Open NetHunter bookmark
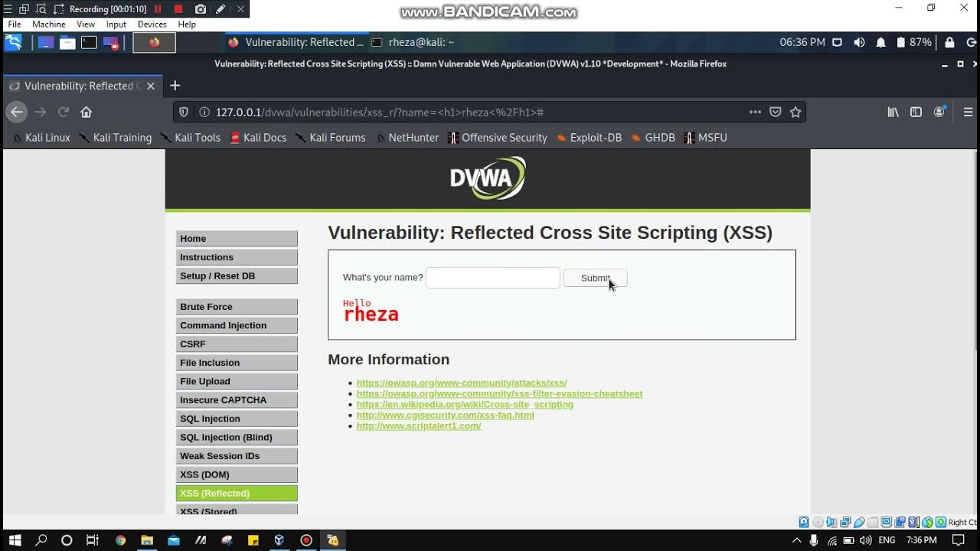Viewport: 980px width, 551px height. point(407,138)
